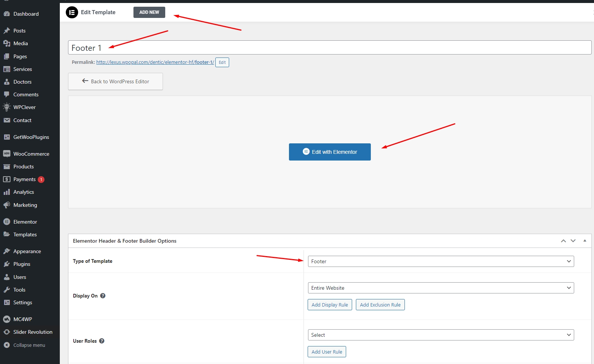594x364 pixels.
Task: Toggle the options panel with the triangle arrow
Action: (585, 241)
